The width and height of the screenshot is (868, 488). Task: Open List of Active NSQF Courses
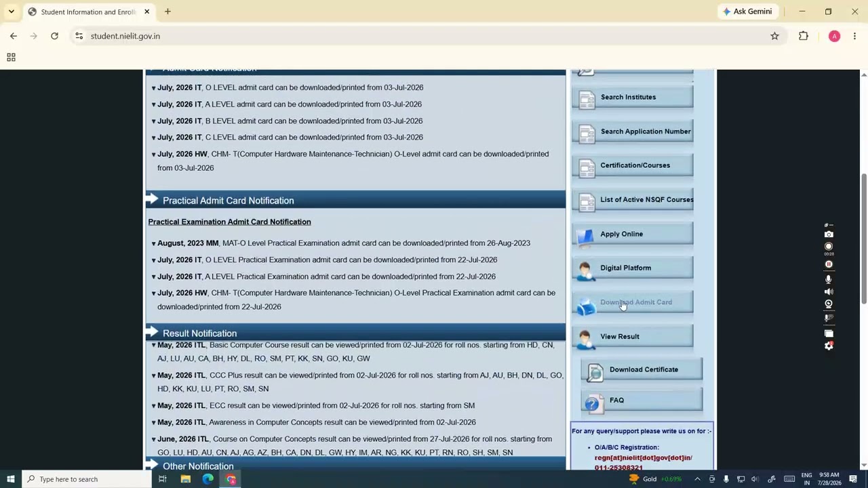[x=633, y=201]
